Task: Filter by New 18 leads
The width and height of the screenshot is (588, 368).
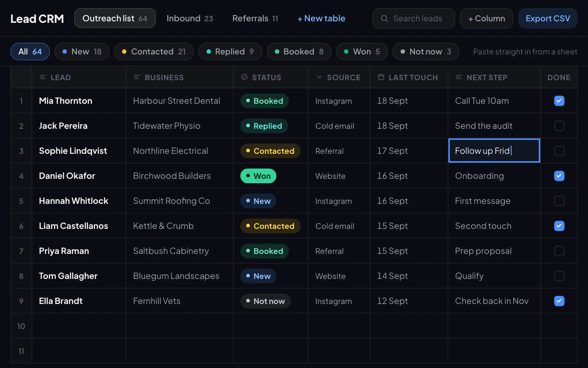Action: [x=82, y=52]
